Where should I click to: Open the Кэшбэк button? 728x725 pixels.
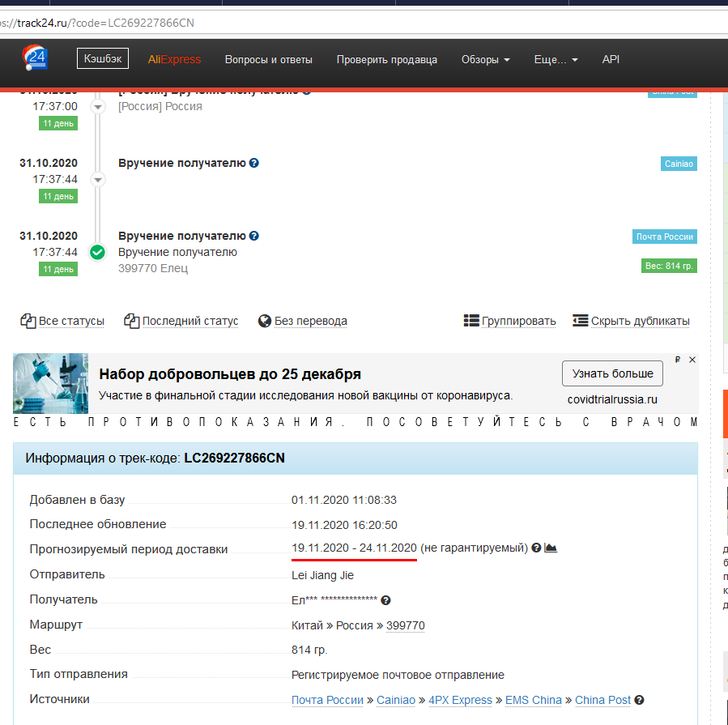pyautogui.click(x=103, y=58)
